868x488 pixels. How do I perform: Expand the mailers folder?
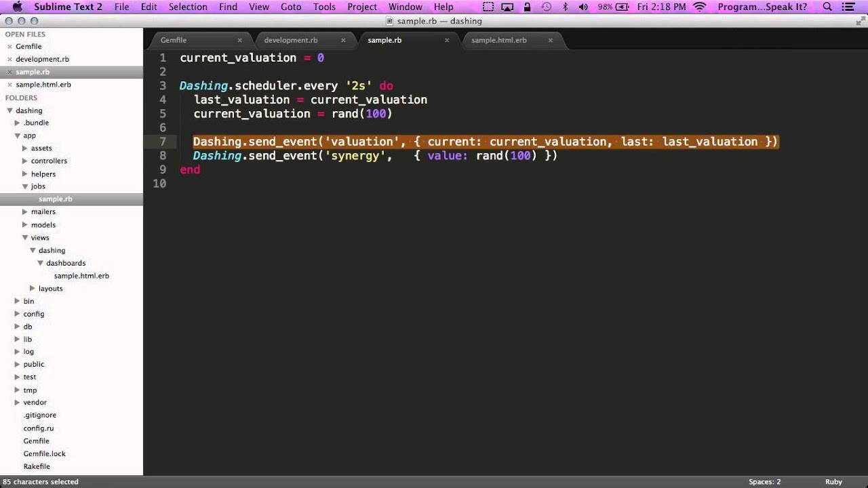click(25, 212)
